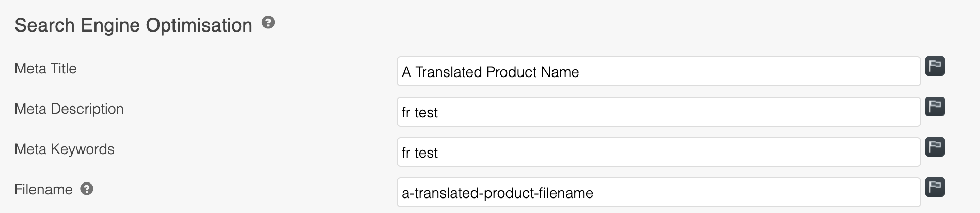Click the Meta Description label
Viewport: 980px width, 213px height.
[x=69, y=109]
